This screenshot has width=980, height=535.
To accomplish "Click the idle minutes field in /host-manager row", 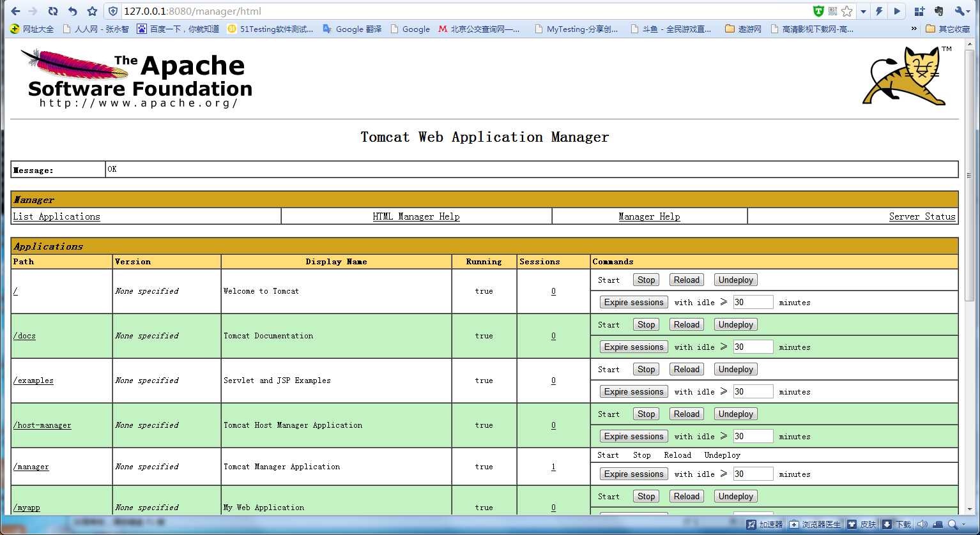I will click(x=753, y=436).
